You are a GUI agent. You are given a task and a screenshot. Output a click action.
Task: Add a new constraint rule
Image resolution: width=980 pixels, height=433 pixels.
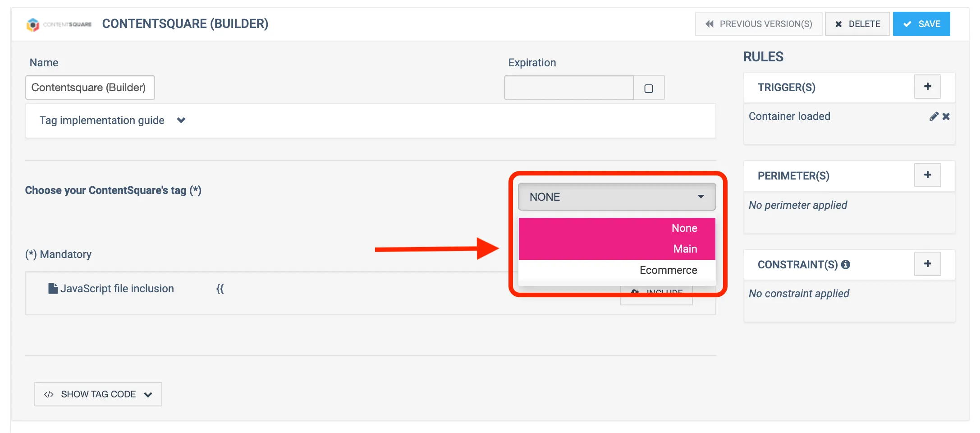click(927, 264)
